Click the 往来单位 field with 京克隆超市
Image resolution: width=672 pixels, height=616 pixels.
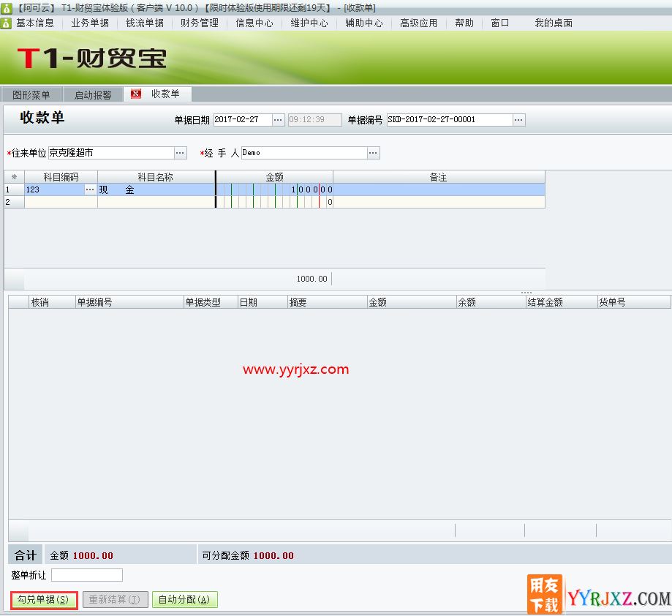pos(111,153)
